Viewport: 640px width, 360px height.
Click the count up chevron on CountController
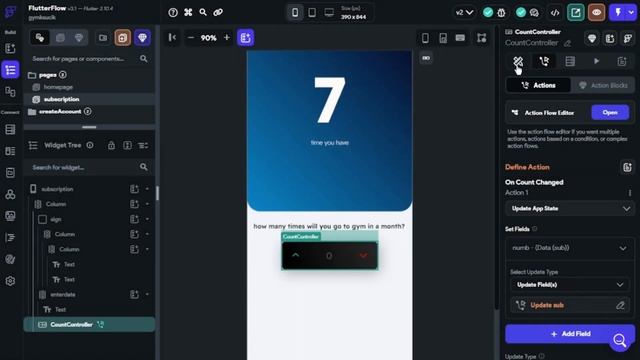pos(296,256)
